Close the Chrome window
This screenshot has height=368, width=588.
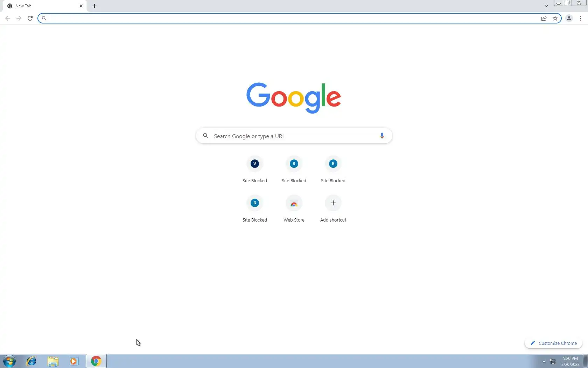pyautogui.click(x=579, y=3)
